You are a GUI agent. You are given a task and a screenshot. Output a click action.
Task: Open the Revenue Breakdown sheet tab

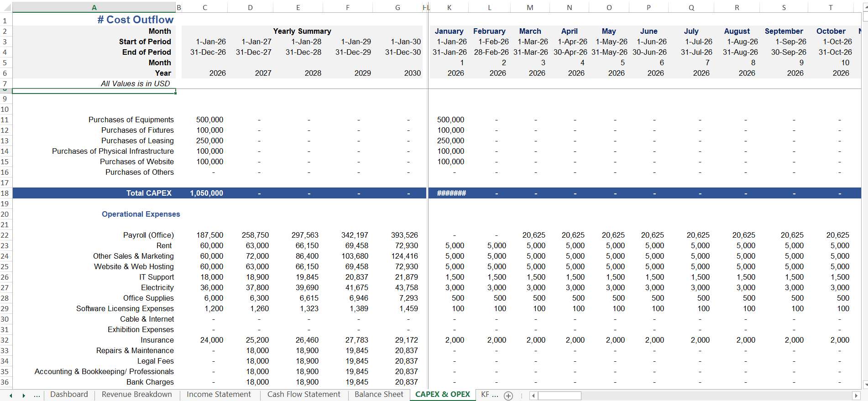point(137,395)
